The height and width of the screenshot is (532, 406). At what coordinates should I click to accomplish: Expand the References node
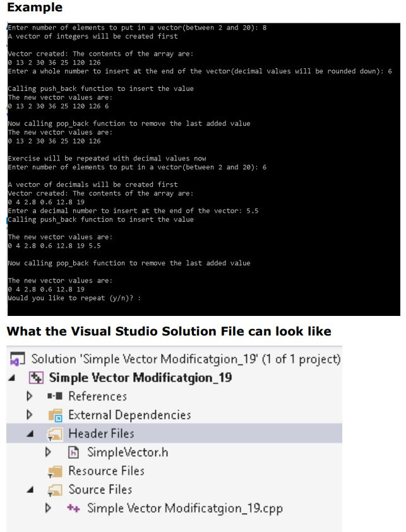pyautogui.click(x=28, y=396)
